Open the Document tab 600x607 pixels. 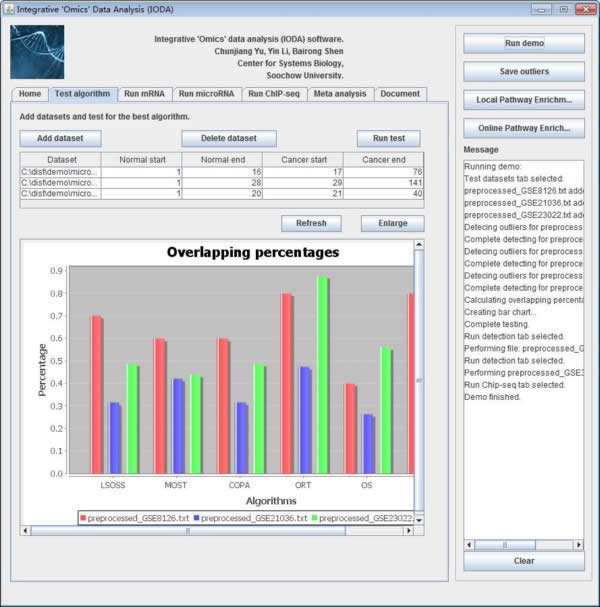400,94
